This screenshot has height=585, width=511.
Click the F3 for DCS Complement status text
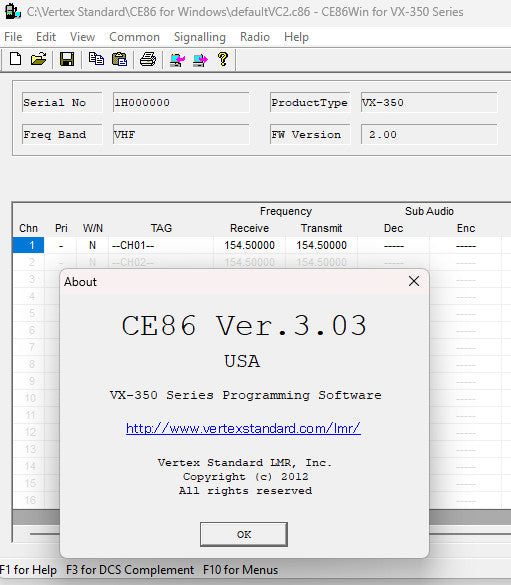(x=130, y=570)
